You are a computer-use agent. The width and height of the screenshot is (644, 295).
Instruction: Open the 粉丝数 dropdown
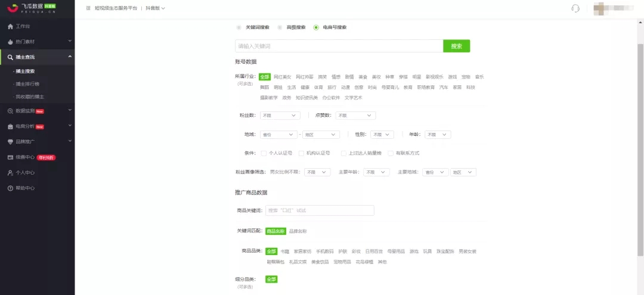pos(280,116)
